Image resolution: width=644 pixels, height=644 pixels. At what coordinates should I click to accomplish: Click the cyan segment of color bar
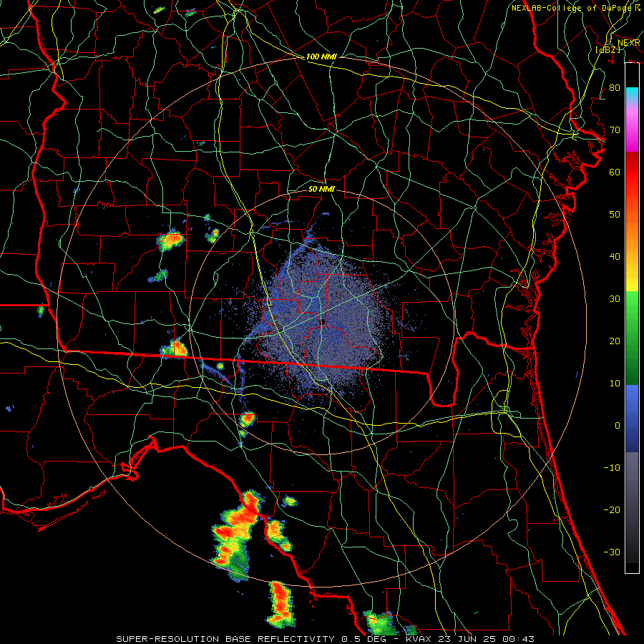click(x=632, y=93)
